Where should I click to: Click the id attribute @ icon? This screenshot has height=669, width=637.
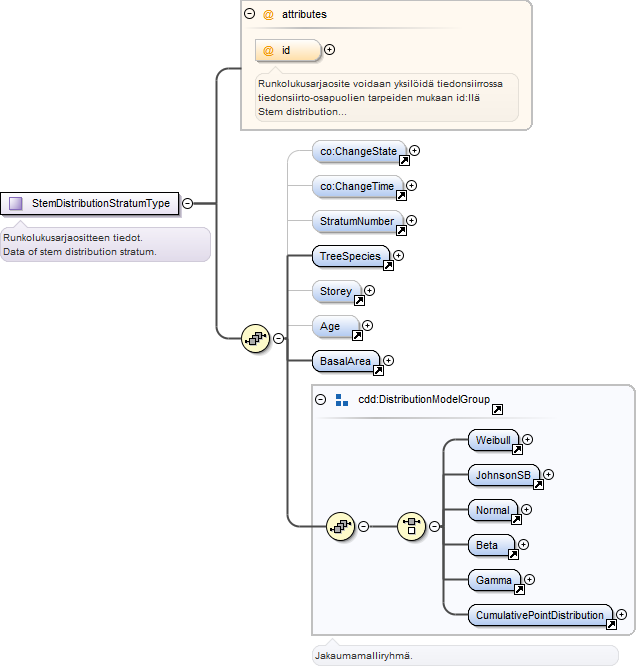click(x=268, y=51)
